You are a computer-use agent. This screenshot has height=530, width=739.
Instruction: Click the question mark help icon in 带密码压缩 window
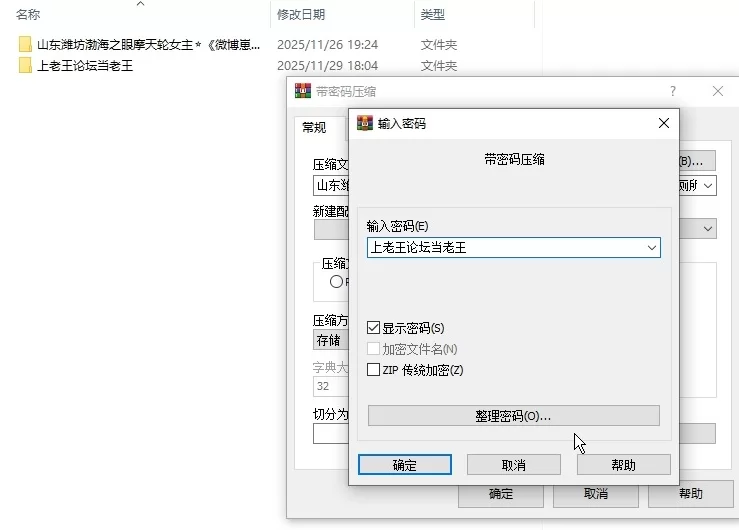pyautogui.click(x=673, y=91)
